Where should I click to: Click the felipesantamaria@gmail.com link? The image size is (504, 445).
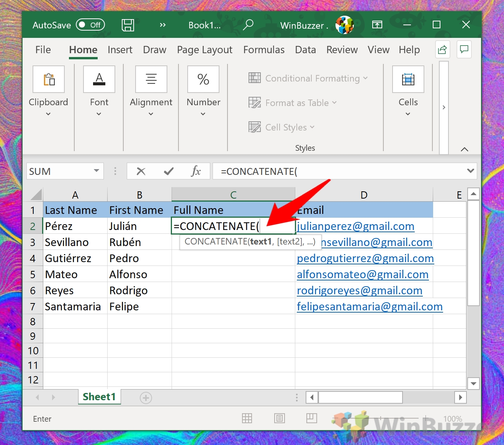[370, 307]
